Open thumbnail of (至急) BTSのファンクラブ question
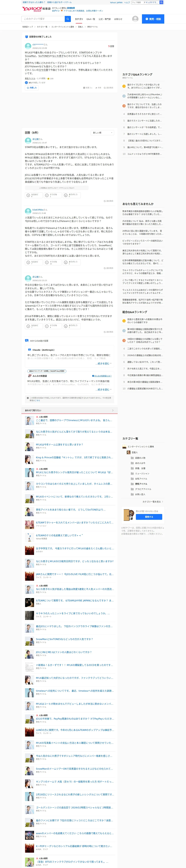186x868 pixels. coord(29,862)
